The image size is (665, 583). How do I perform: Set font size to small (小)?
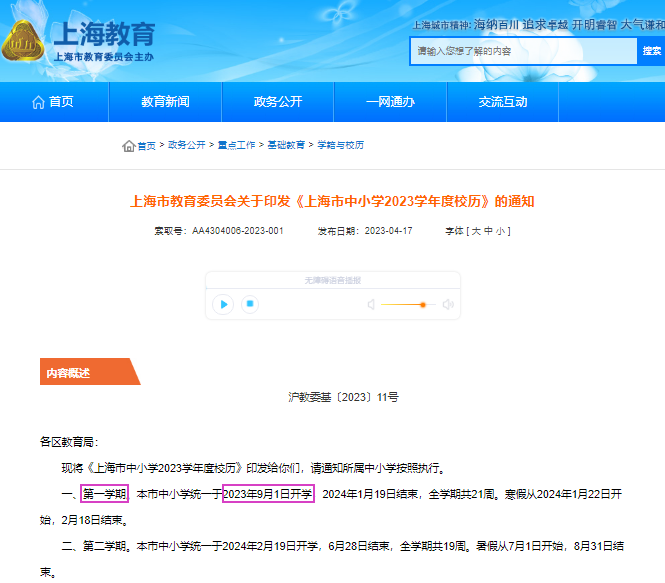(503, 231)
